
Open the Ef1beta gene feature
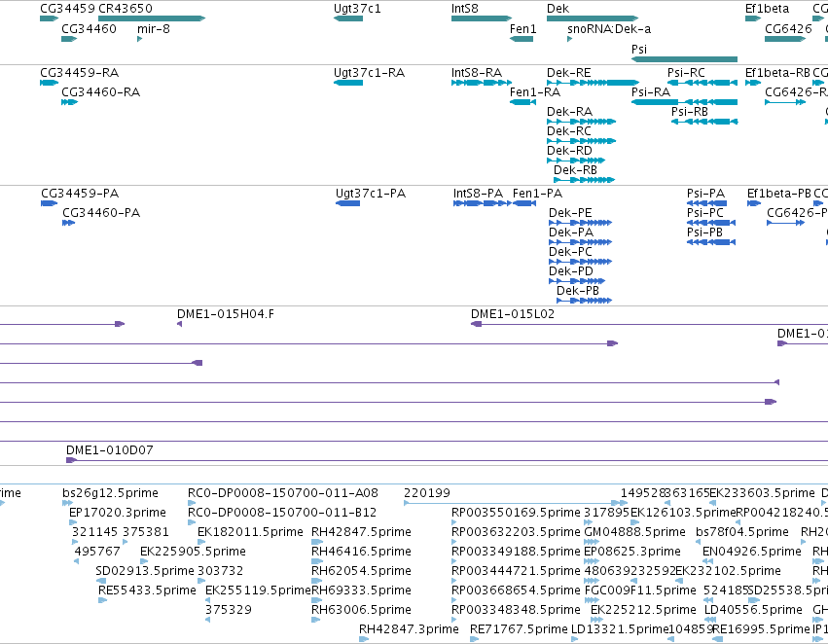coord(753,18)
